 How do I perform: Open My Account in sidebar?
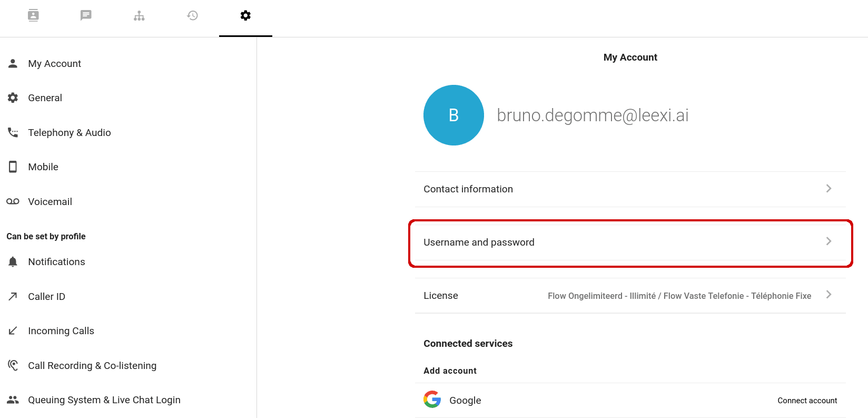(54, 64)
